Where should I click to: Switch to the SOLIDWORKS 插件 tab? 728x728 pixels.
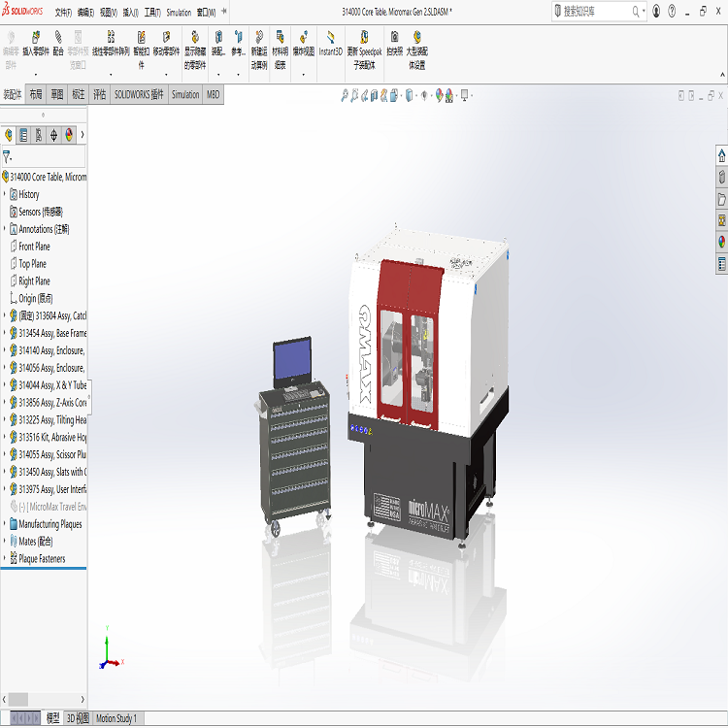click(139, 95)
